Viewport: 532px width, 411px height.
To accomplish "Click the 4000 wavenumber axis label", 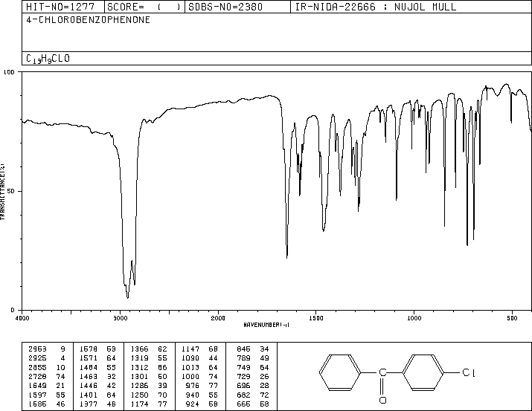I will pos(22,318).
